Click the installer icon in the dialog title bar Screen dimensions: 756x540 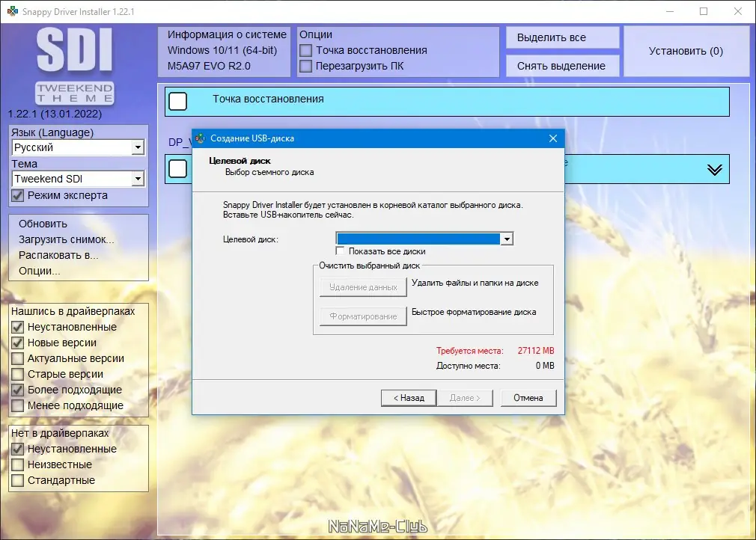[x=199, y=138]
